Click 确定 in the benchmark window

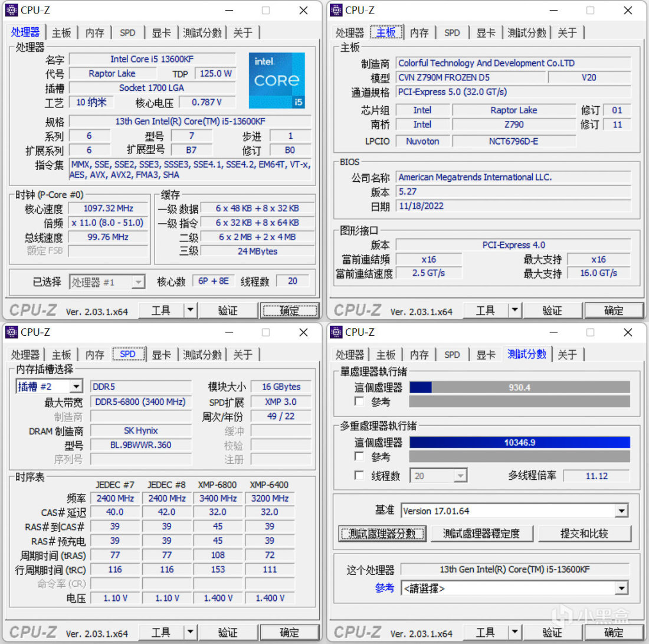point(614,632)
